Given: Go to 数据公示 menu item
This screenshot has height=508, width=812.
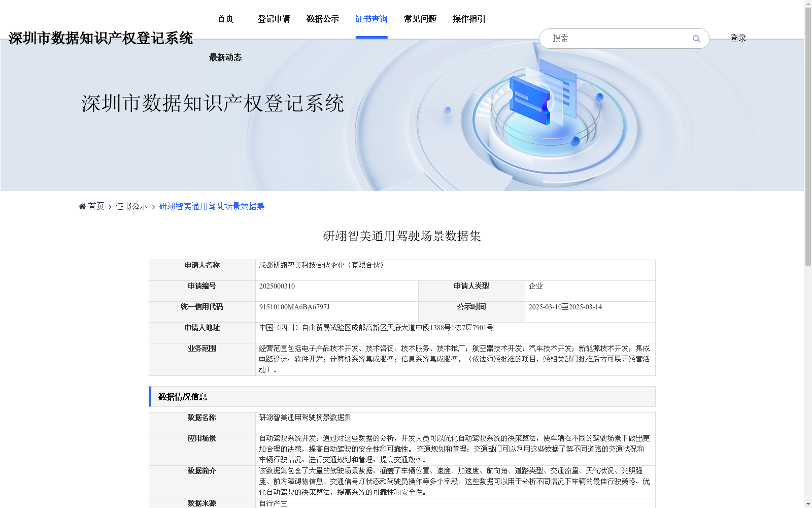Looking at the screenshot, I should (323, 19).
